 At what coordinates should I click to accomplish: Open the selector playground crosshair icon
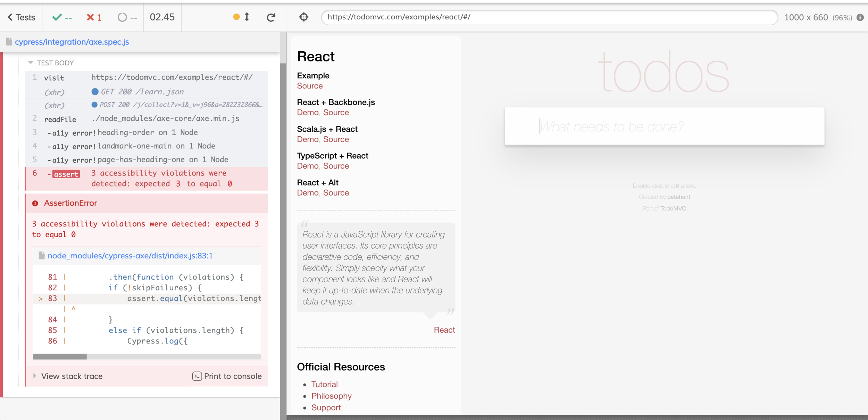[304, 17]
